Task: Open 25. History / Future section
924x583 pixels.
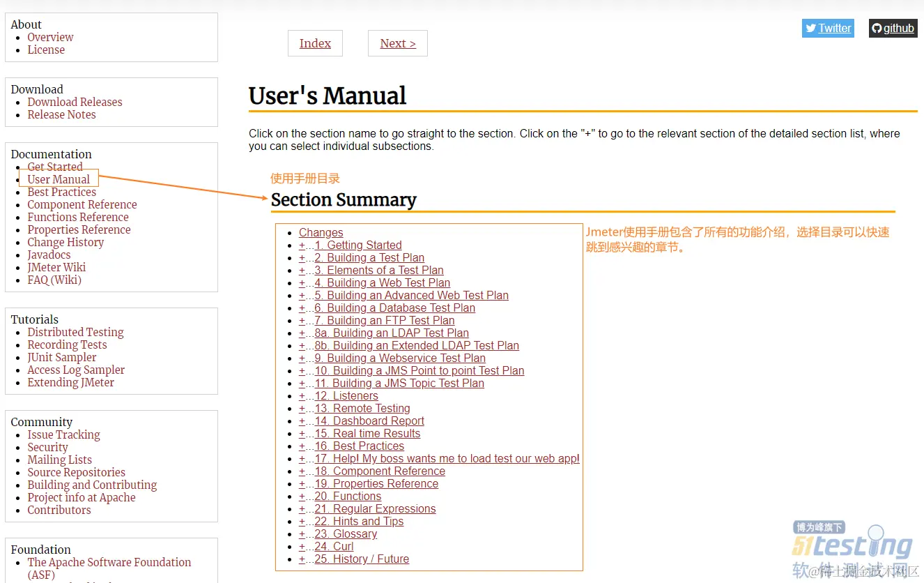Action: point(362,559)
